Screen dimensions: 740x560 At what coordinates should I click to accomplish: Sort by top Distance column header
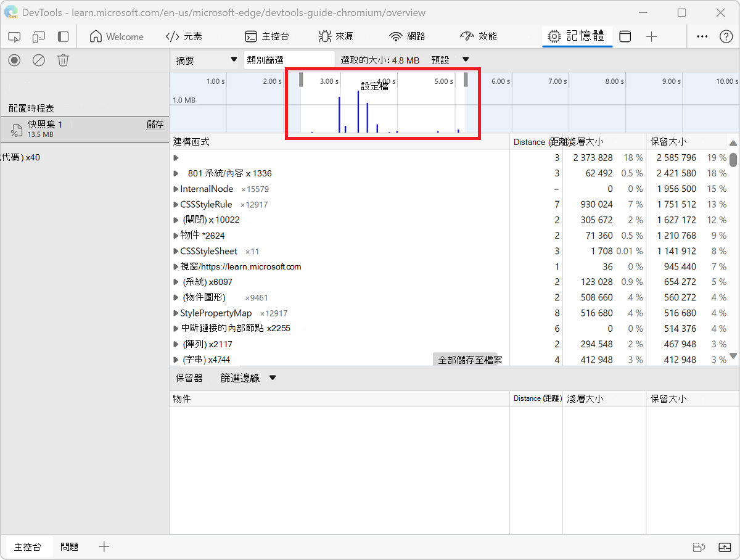[536, 142]
